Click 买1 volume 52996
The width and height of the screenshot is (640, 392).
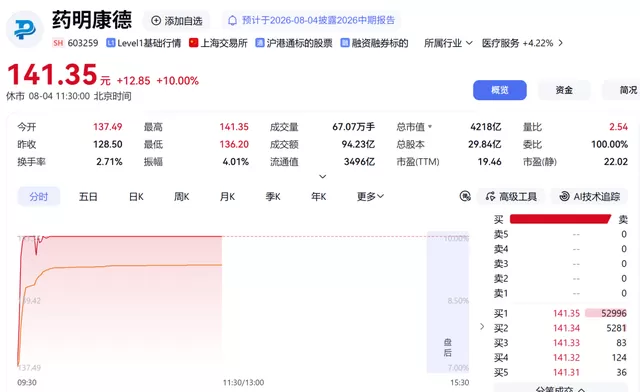[x=613, y=314]
